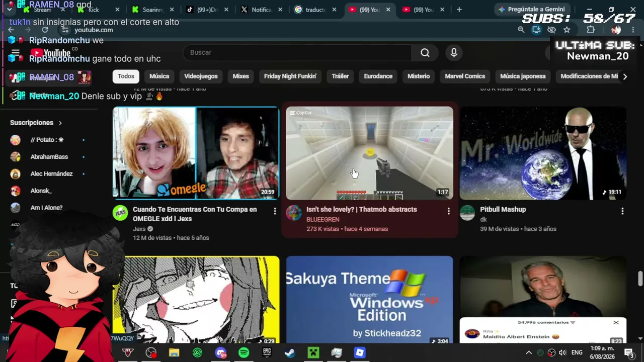The height and width of the screenshot is (362, 644).
Task: Open the Am I Alone? subscription
Action: tap(47, 208)
